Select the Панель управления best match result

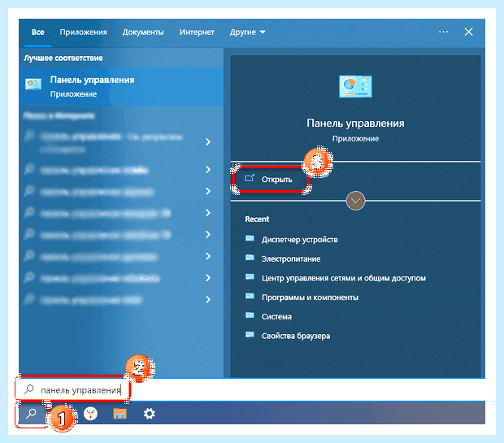click(x=121, y=86)
